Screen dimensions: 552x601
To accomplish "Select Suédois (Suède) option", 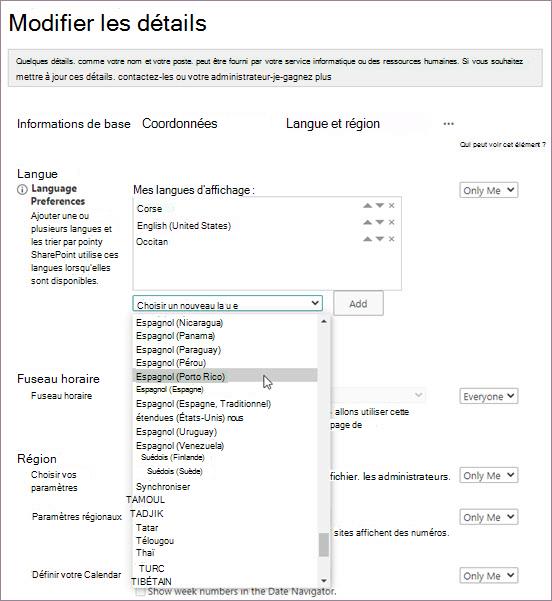I will 175,471.
